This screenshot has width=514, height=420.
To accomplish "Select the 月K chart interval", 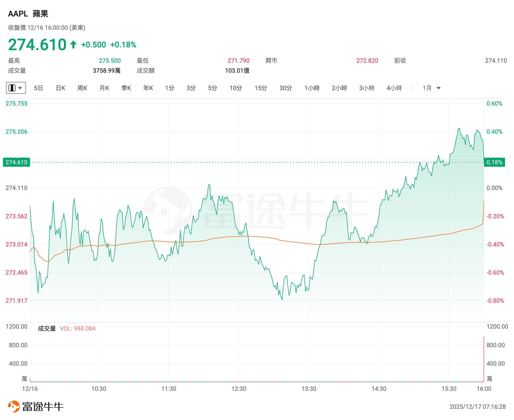I will tap(104, 88).
